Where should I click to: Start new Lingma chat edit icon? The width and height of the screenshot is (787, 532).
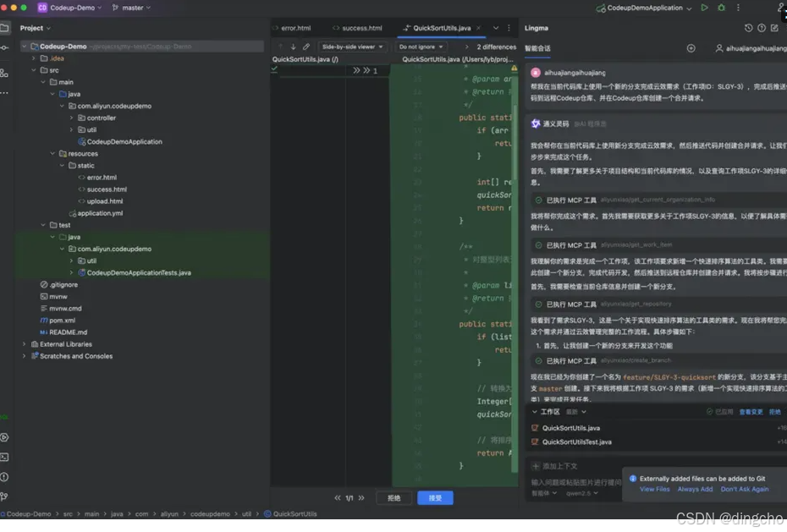pos(774,28)
